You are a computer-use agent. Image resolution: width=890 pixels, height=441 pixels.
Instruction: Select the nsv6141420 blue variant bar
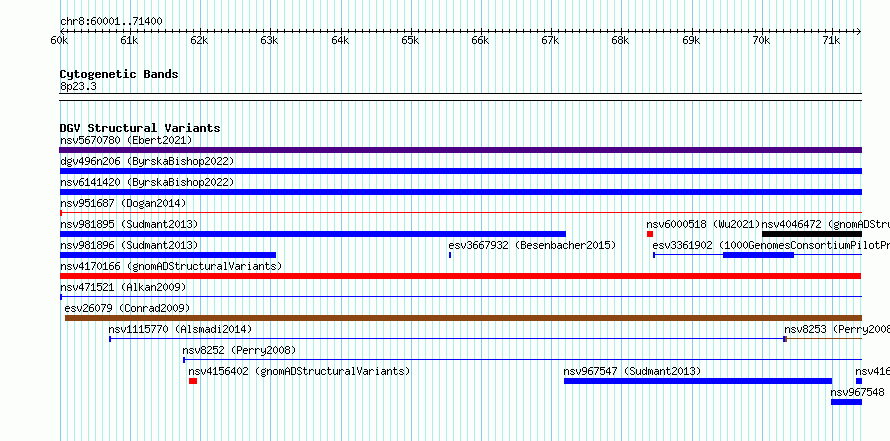(460, 192)
